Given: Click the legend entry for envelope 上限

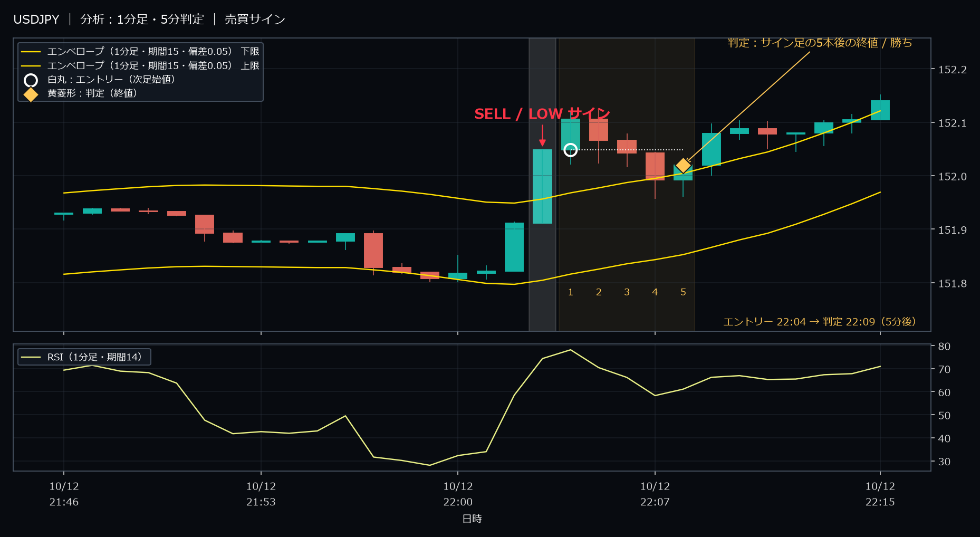Looking at the screenshot, I should [140, 65].
